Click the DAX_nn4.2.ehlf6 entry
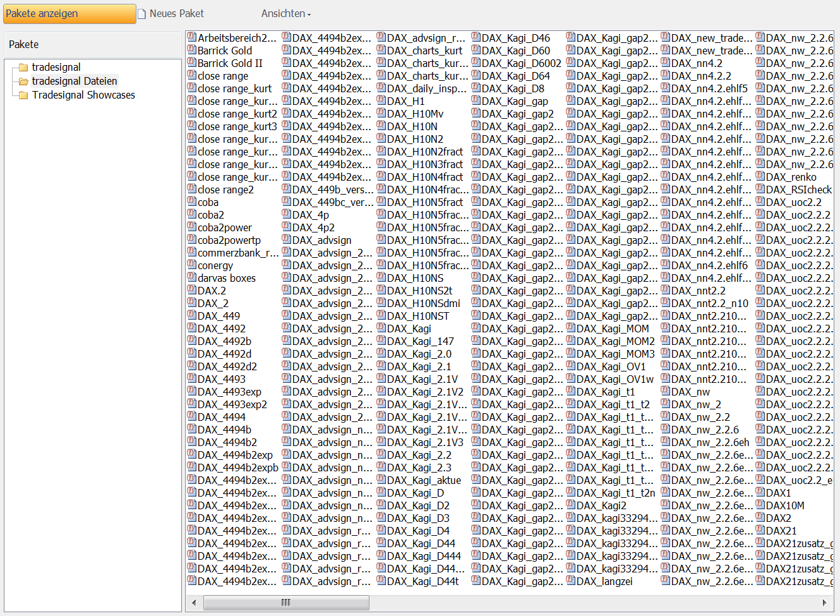The width and height of the screenshot is (840, 616). pos(709,265)
